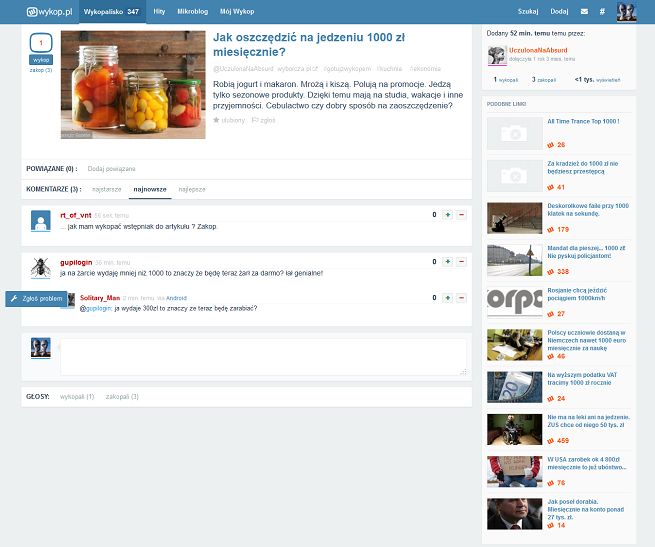Click the #kuchnia tag

[x=389, y=69]
